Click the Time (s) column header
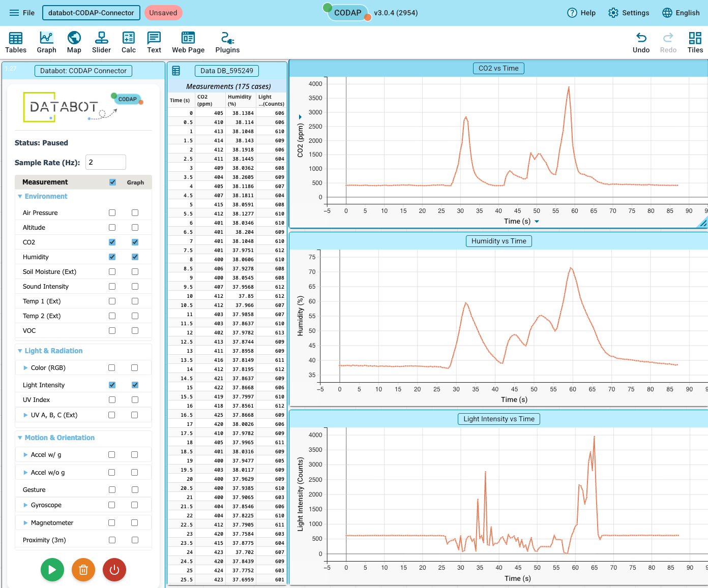Screen dimensions: 708x588 (181, 100)
